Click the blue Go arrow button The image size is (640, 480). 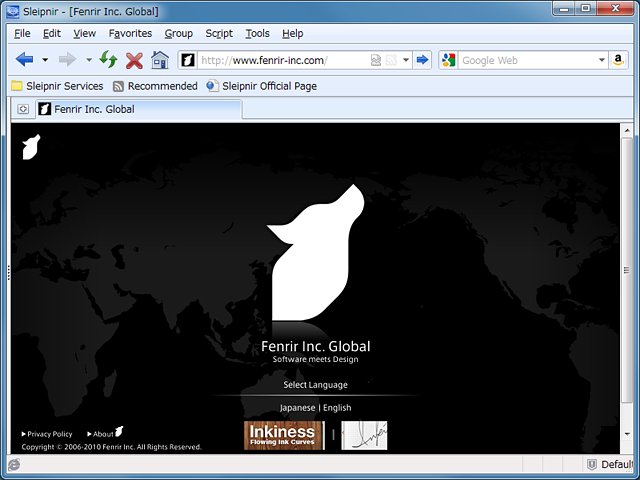tap(422, 60)
